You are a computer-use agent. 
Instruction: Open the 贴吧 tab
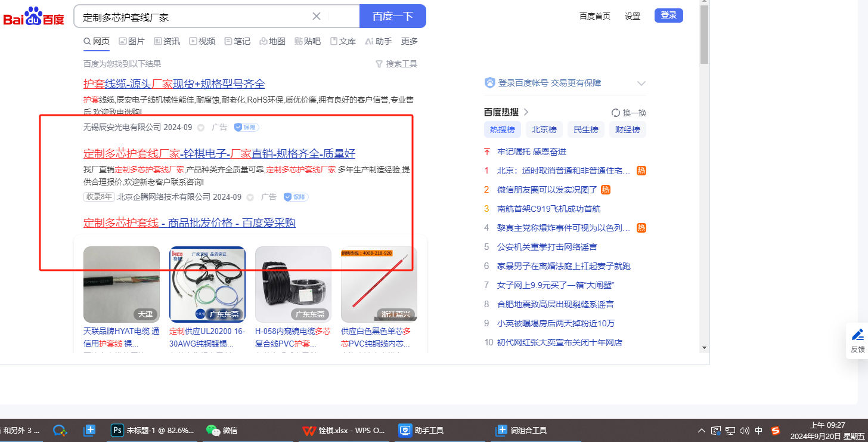point(308,41)
